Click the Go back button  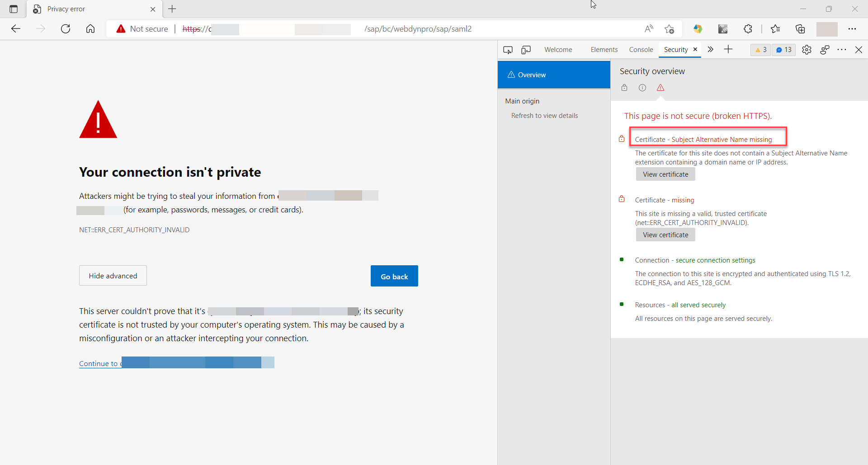tap(394, 276)
